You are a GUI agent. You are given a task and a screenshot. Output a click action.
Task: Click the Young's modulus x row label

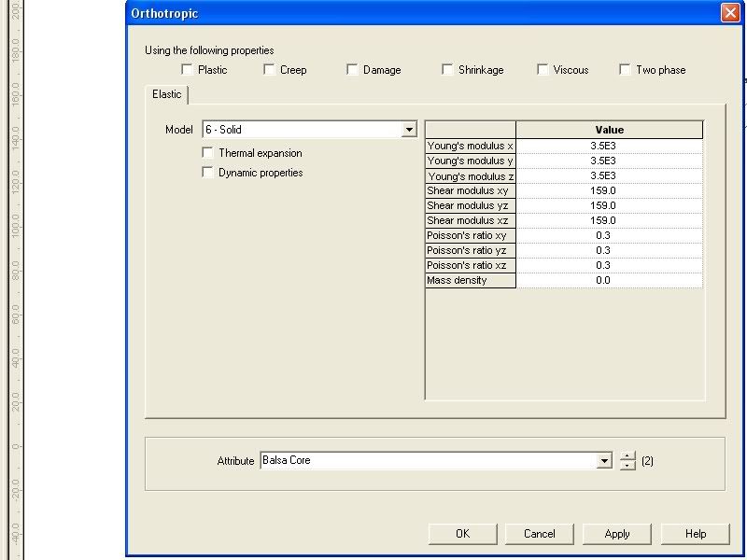click(471, 146)
